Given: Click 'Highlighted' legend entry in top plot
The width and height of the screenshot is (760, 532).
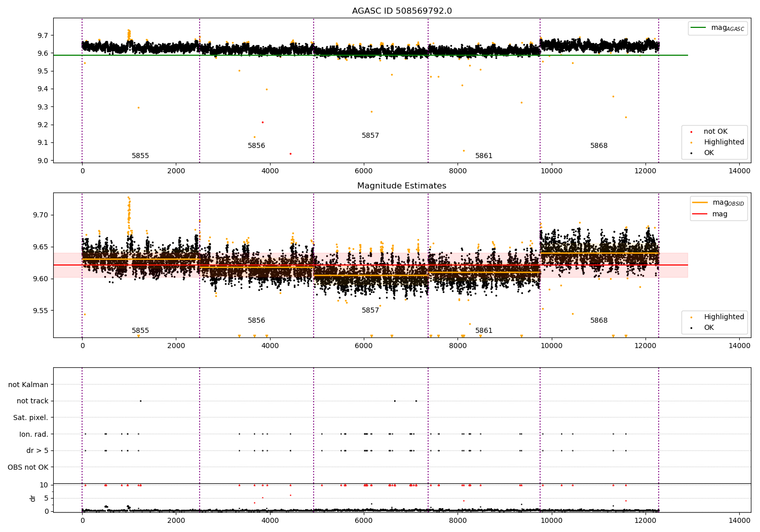Looking at the screenshot, I should click(724, 142).
